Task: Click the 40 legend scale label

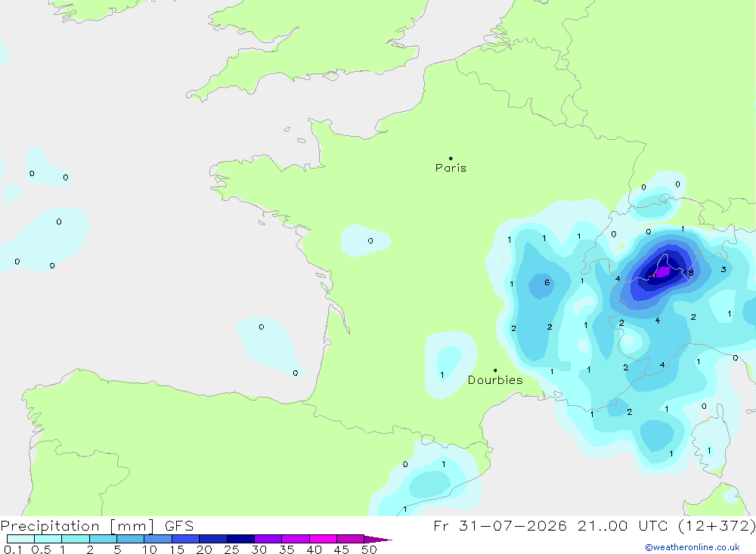Action: (x=314, y=549)
